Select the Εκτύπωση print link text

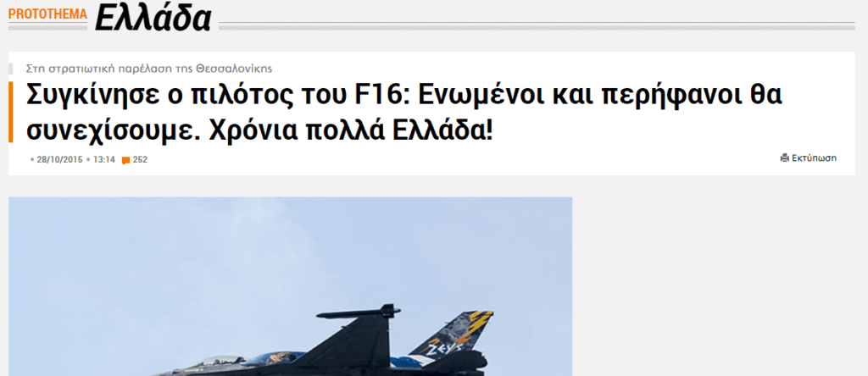(814, 158)
